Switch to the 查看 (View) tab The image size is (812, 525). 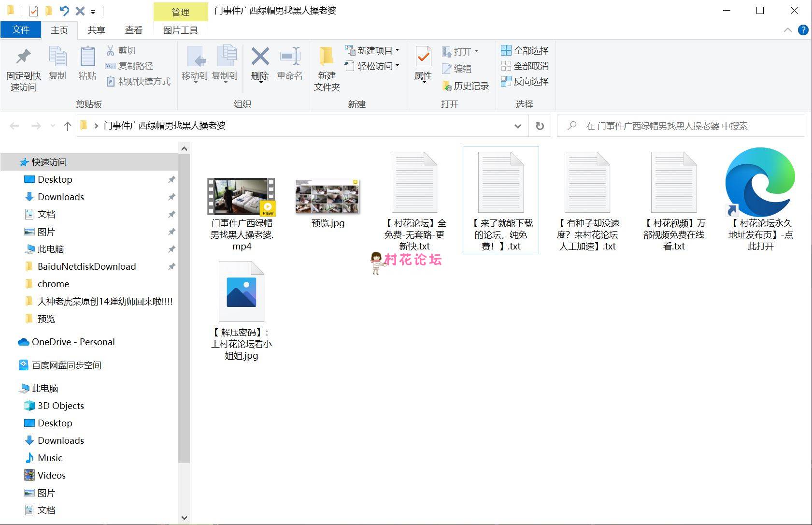pos(134,30)
